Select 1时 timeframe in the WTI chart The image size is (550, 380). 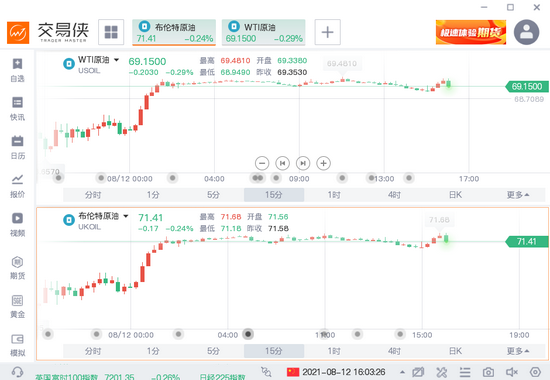point(334,194)
